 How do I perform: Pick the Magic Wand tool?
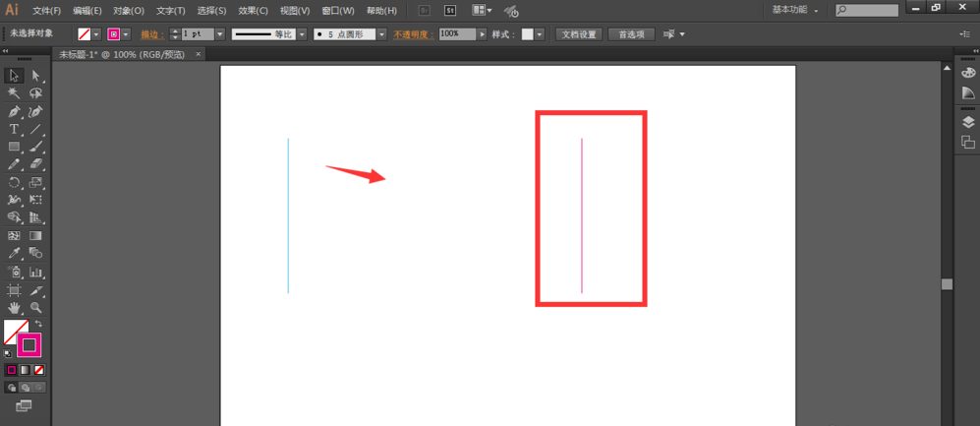[x=14, y=93]
